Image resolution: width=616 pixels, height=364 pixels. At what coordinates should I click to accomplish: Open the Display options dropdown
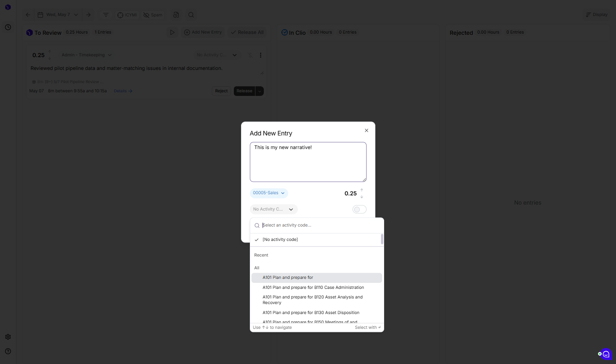[x=596, y=15]
